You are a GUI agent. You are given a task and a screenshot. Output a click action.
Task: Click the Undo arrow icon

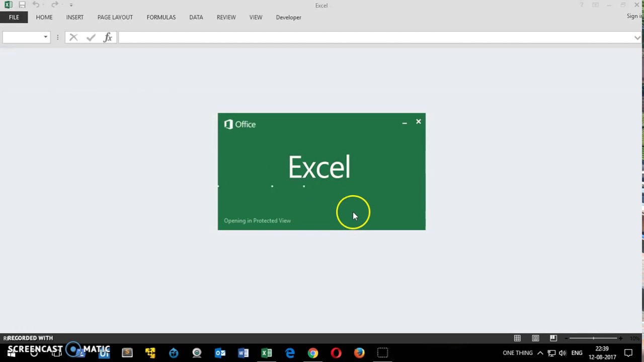36,5
